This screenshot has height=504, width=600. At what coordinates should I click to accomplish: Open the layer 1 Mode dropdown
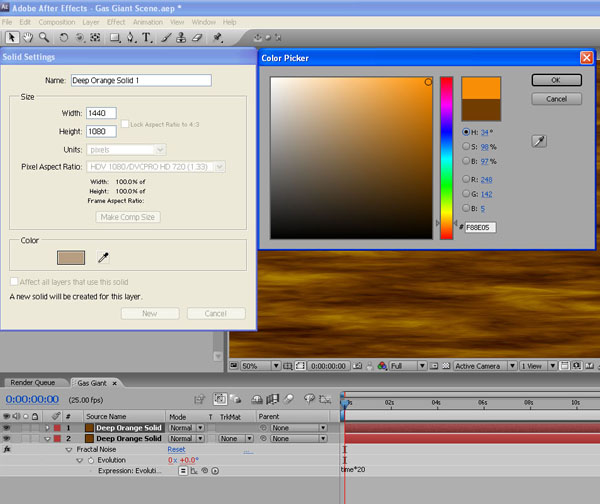pos(186,428)
